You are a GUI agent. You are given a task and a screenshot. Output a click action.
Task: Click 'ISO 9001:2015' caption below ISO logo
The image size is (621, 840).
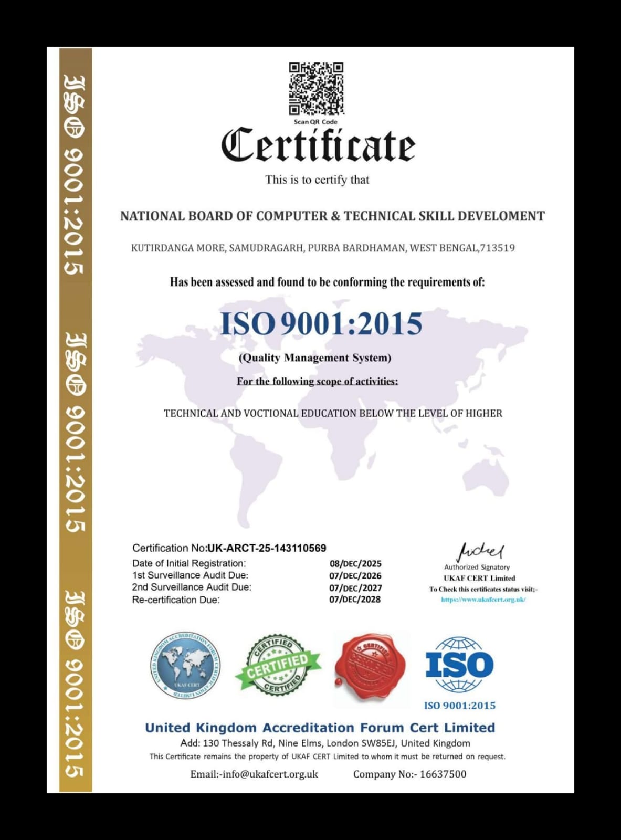click(460, 706)
